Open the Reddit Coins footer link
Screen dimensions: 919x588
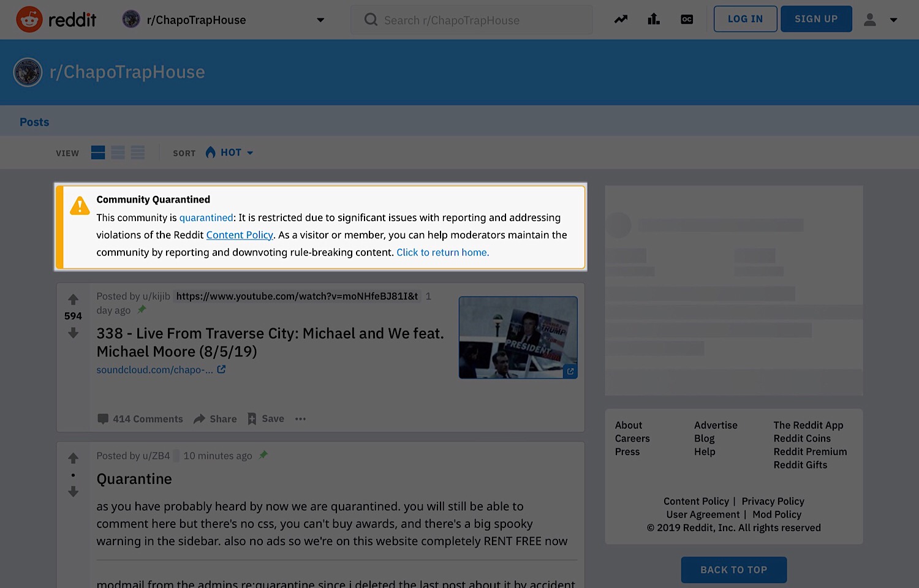tap(802, 439)
